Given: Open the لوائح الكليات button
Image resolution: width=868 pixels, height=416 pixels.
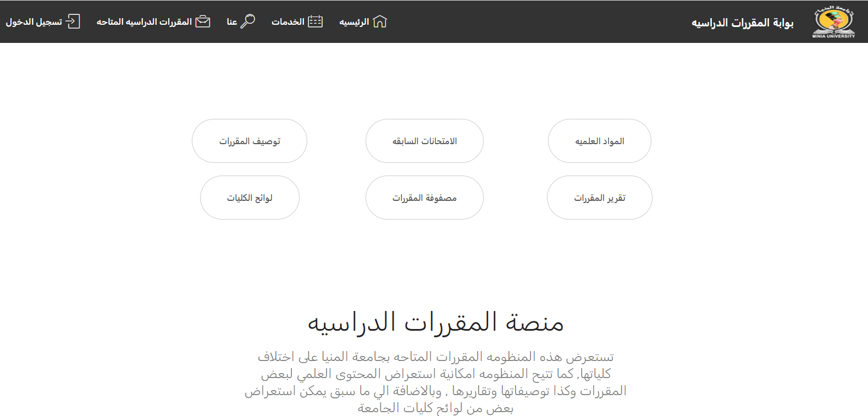Looking at the screenshot, I should (x=250, y=198).
